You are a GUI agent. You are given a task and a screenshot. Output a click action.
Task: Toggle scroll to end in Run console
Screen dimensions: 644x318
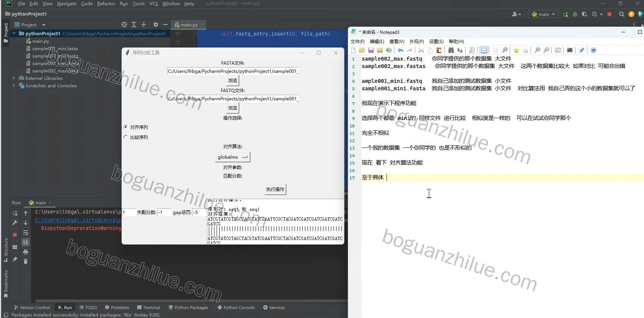click(26, 242)
